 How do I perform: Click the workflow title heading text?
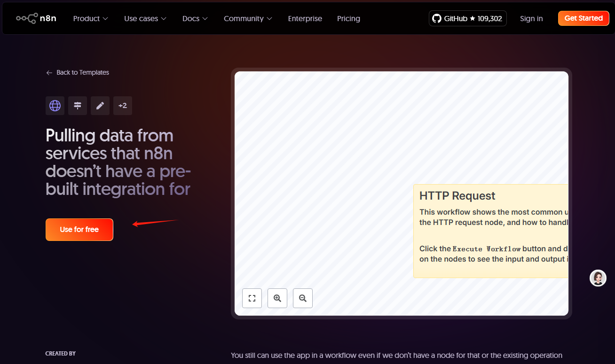click(118, 162)
